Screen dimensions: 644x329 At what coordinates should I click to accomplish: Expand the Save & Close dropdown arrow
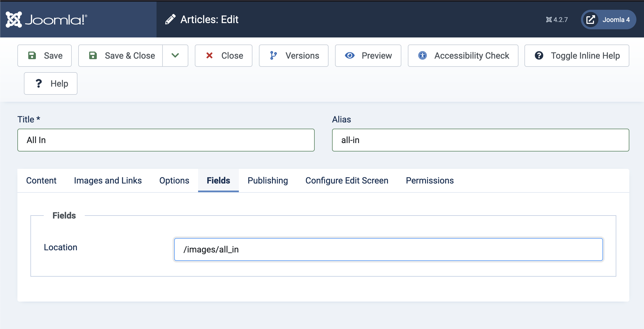175,56
